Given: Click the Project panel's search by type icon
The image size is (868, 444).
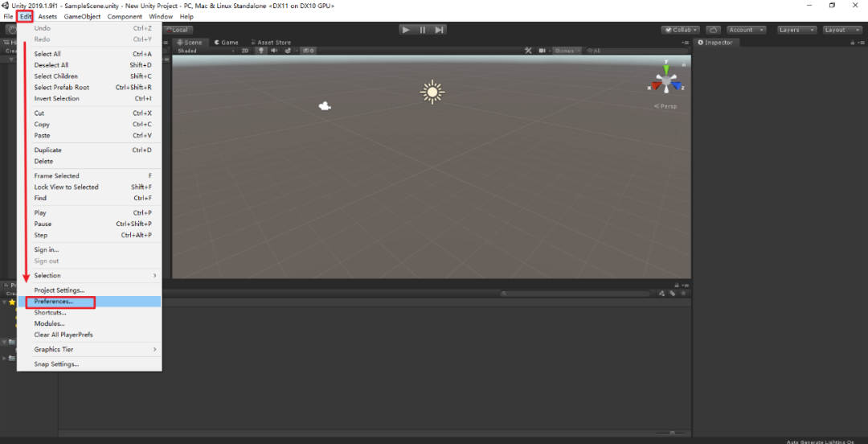Looking at the screenshot, I should point(661,294).
